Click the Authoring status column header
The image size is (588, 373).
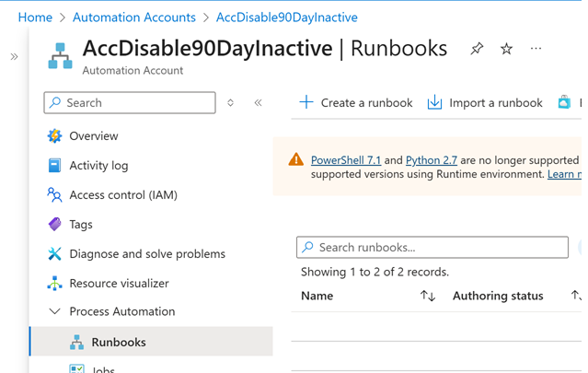pos(498,296)
